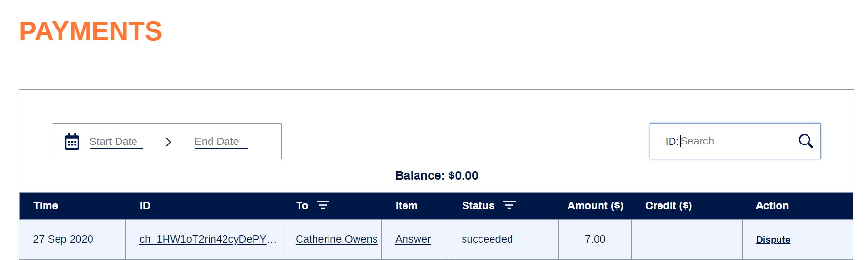Select the End Date field
Image resolution: width=868 pixels, height=260 pixels.
click(x=221, y=142)
